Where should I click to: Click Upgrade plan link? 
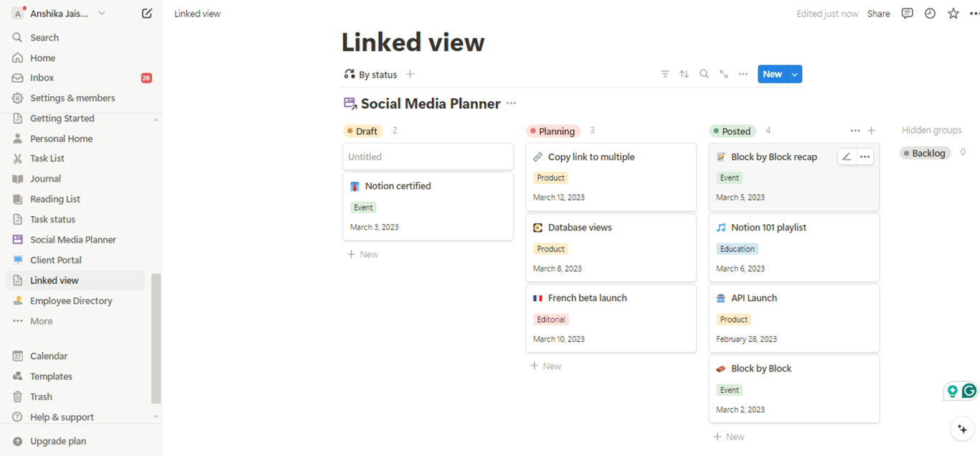click(x=57, y=441)
